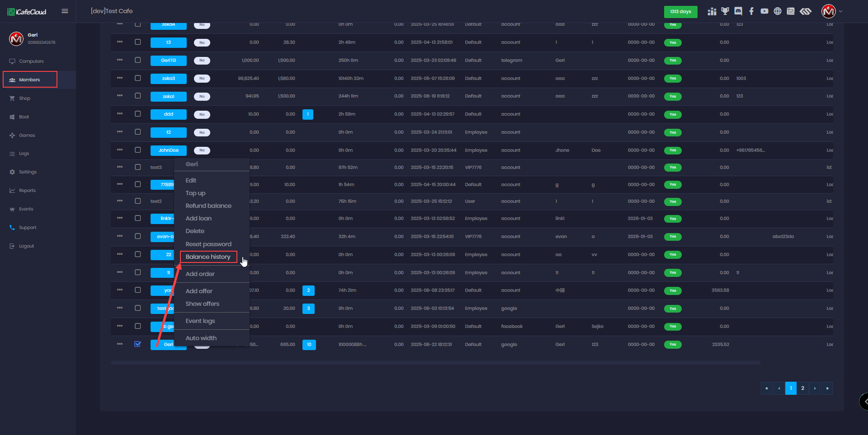Screen dimensions: 868x435
Task: Open the three-dots menu for JohnDoe row
Action: (120, 150)
